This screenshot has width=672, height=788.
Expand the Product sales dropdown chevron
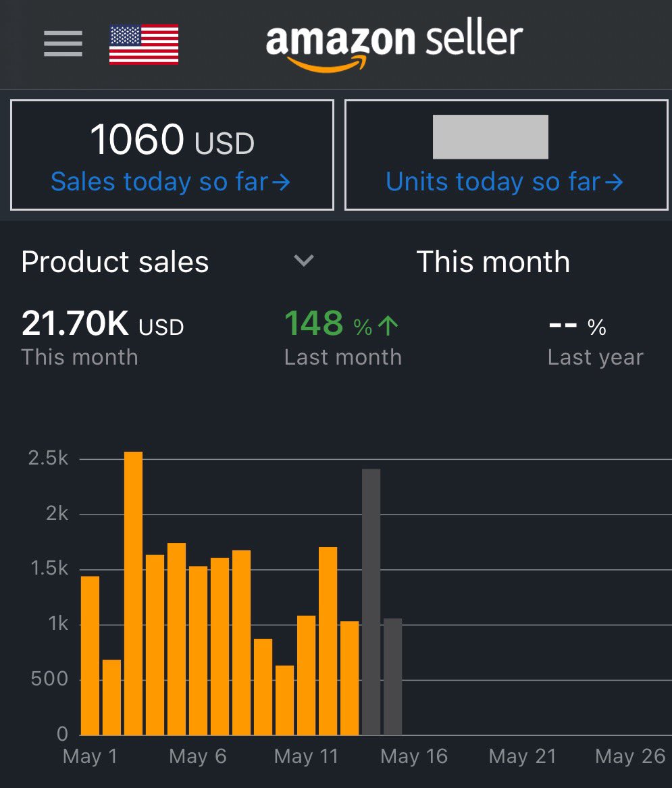303,261
